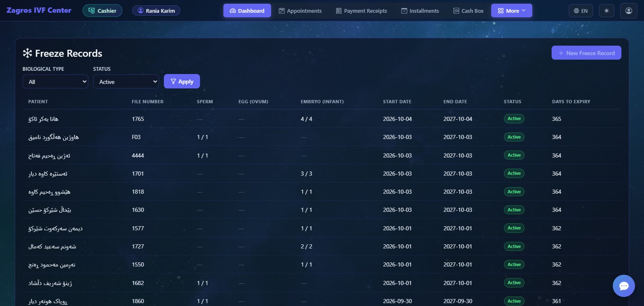This screenshot has height=306, width=644.
Task: Open the Payment Receipts tab
Action: (361, 11)
